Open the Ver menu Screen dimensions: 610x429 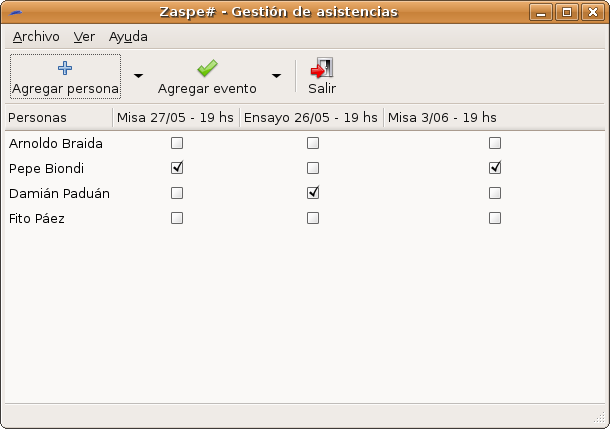[84, 36]
